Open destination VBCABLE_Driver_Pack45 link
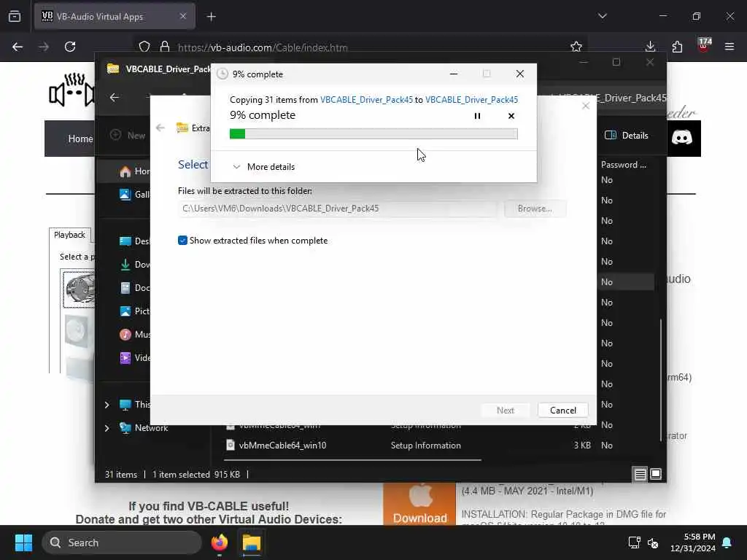 (x=472, y=99)
